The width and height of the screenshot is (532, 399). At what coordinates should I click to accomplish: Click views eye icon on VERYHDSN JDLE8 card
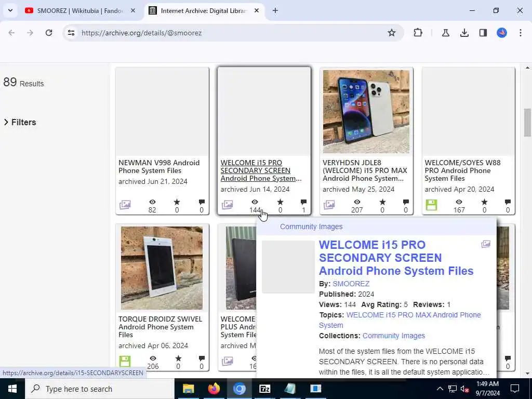(357, 202)
